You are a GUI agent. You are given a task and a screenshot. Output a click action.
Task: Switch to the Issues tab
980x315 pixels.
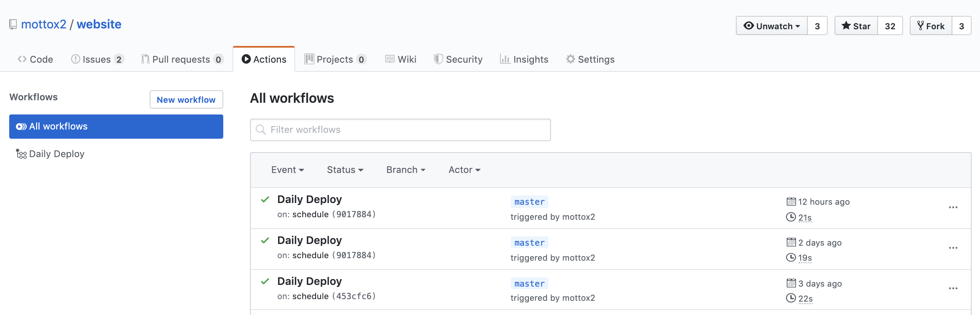point(97,59)
